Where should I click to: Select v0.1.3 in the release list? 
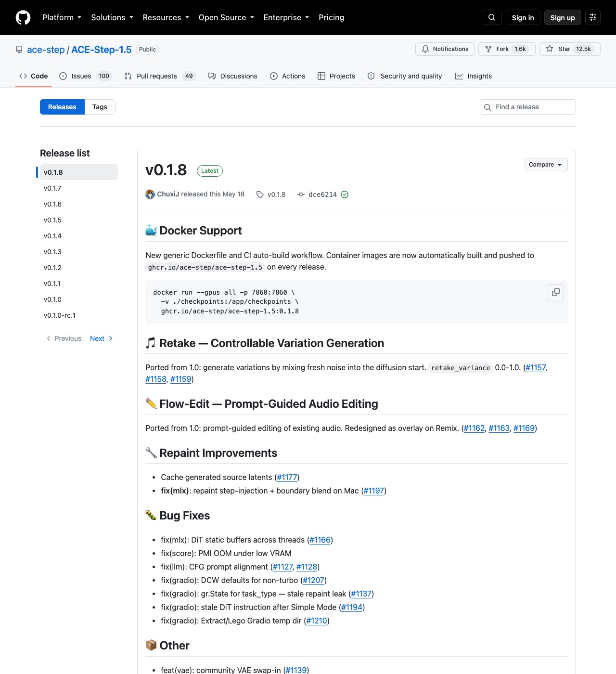(x=78, y=252)
